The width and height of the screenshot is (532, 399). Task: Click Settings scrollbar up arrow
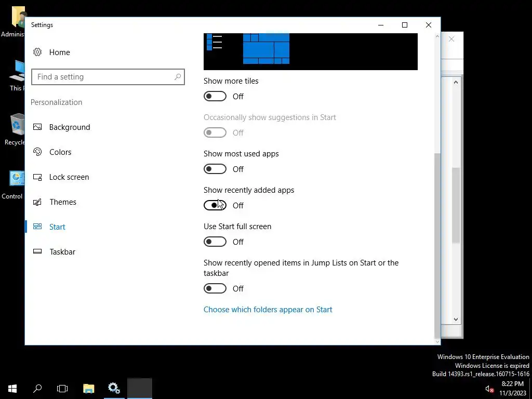(x=437, y=36)
